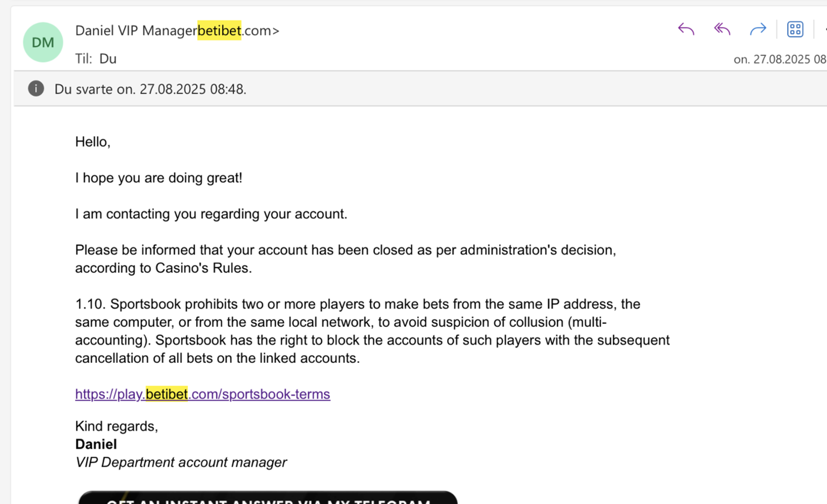827x504 pixels.
Task: Click the account closed notification paragraph
Action: 345,259
